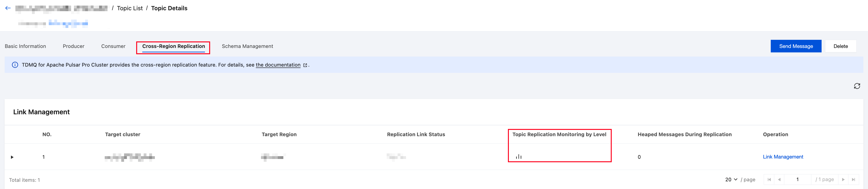Open Link Management operation link
868x189 pixels.
pyautogui.click(x=783, y=157)
